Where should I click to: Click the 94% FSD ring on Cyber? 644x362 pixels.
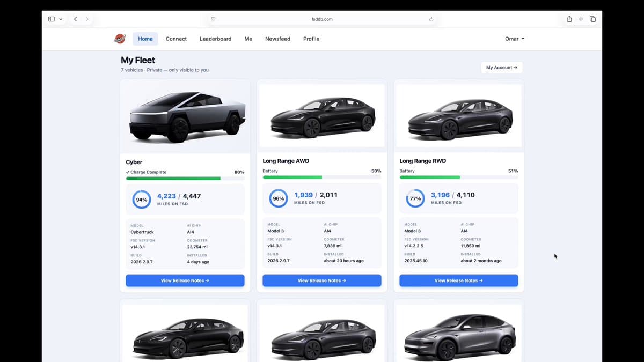point(142,200)
